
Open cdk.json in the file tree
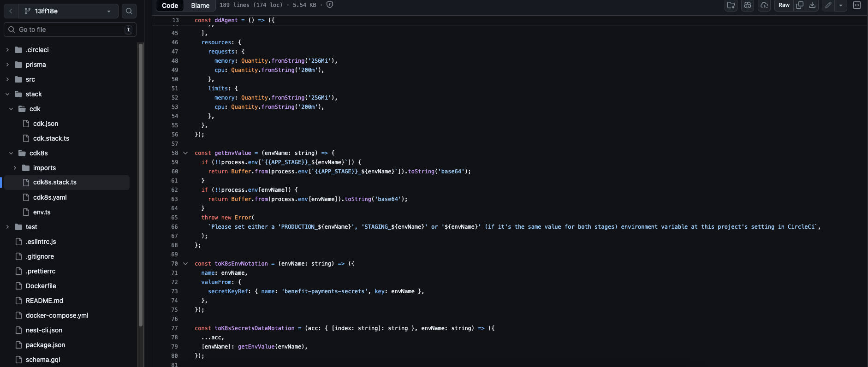pos(46,124)
